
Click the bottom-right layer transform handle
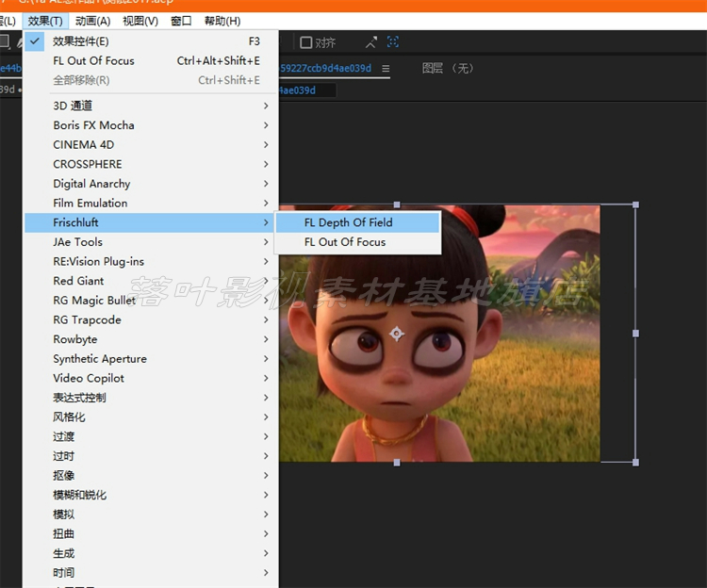tap(635, 463)
